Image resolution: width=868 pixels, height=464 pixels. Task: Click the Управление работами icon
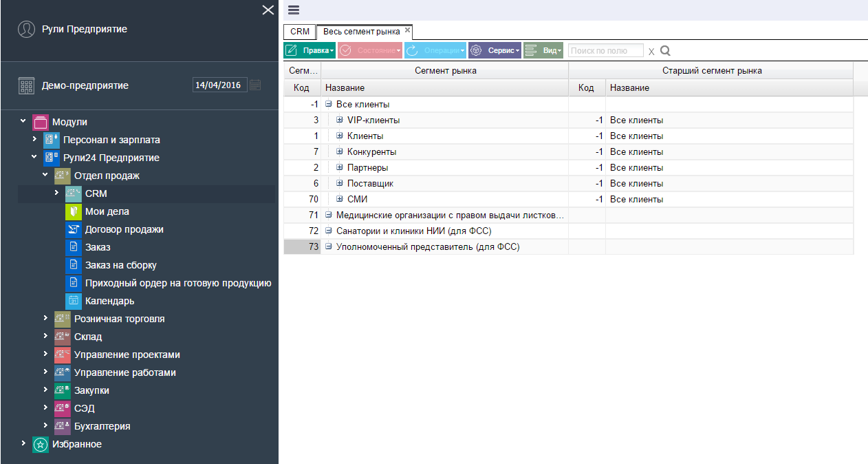tap(63, 372)
